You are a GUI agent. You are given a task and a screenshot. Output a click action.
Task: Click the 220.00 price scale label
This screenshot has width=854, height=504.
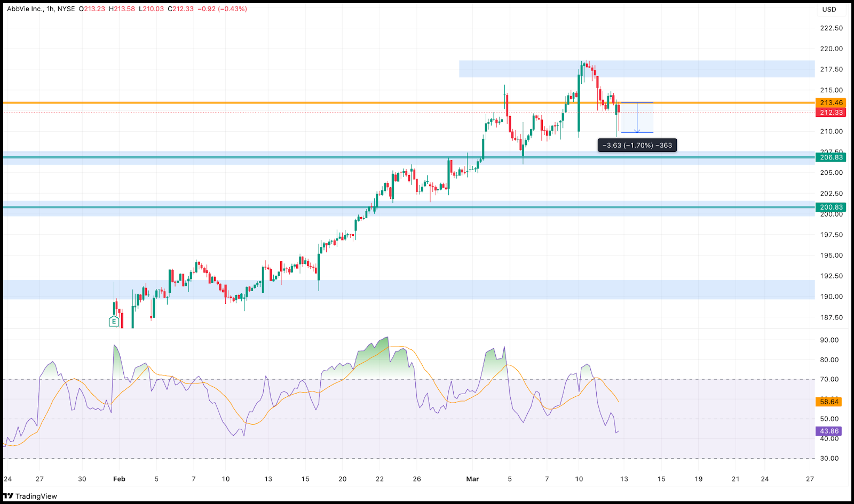[x=831, y=49]
